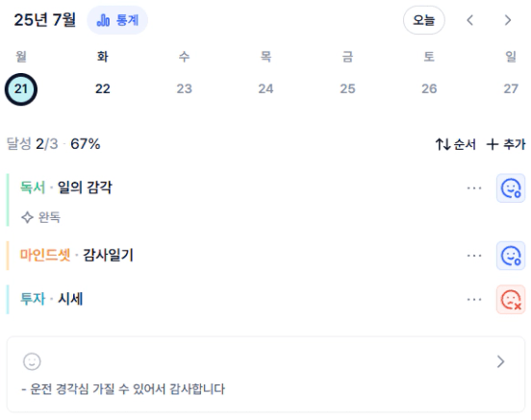Add a new habit with 추가

pyautogui.click(x=506, y=144)
